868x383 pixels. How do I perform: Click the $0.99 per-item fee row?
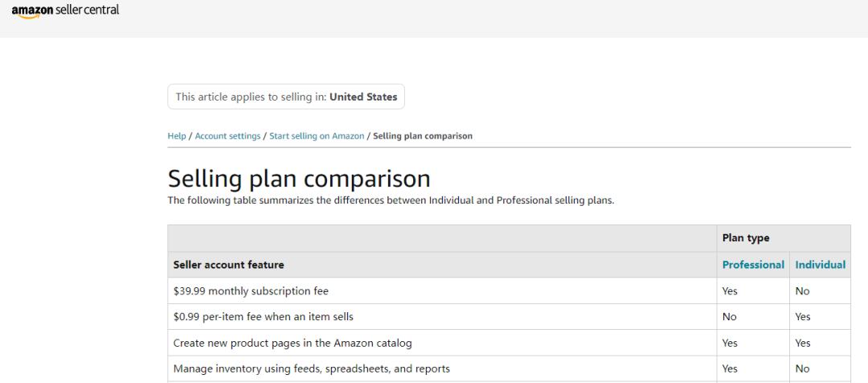click(x=509, y=317)
